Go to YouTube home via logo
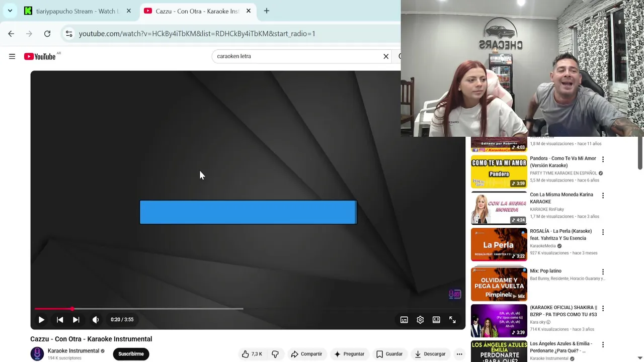This screenshot has height=362, width=644. coord(40,56)
